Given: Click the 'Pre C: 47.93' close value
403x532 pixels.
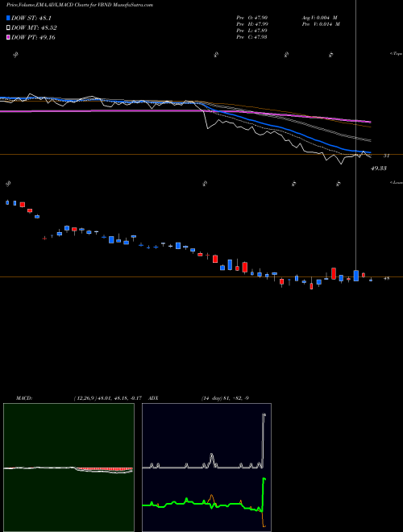Looking at the screenshot, I should click(x=252, y=37).
